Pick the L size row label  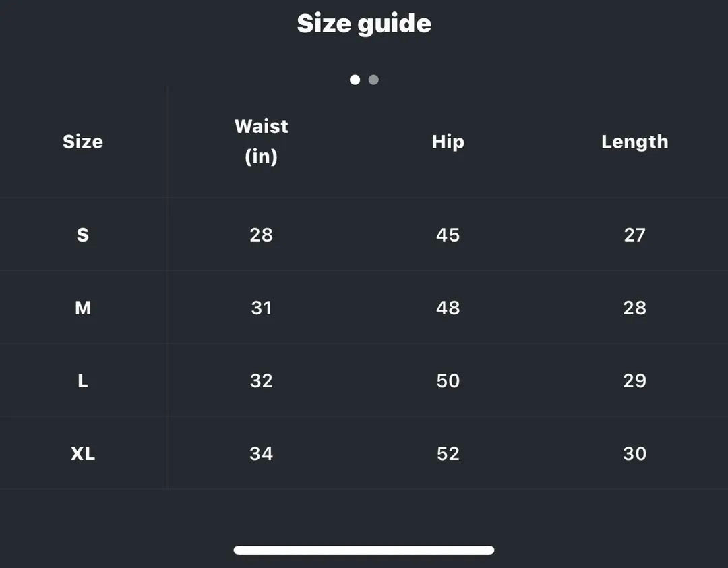(83, 380)
